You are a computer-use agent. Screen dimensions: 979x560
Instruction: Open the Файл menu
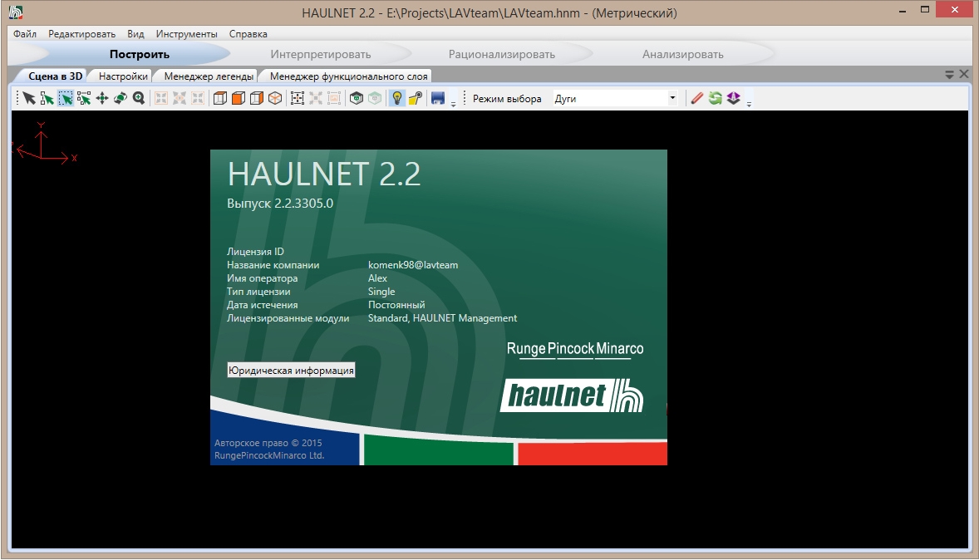coord(25,34)
